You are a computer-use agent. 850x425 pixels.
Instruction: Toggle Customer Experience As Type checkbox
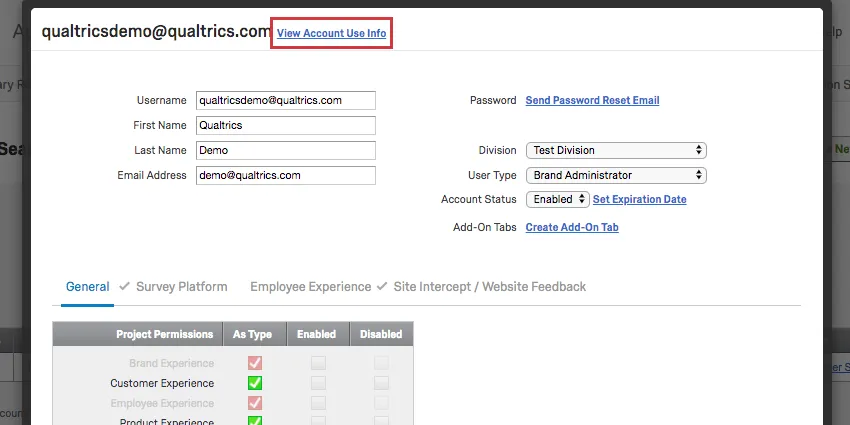(x=254, y=383)
